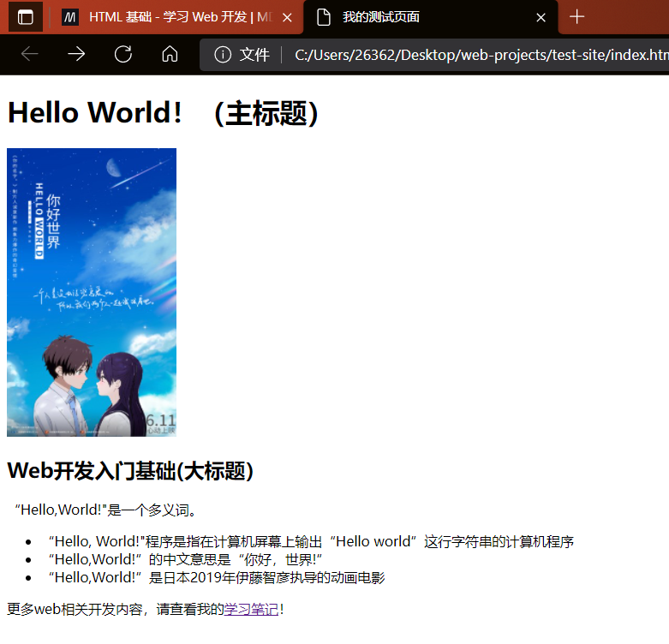Click the MDN favicon on the first tab

(x=70, y=17)
